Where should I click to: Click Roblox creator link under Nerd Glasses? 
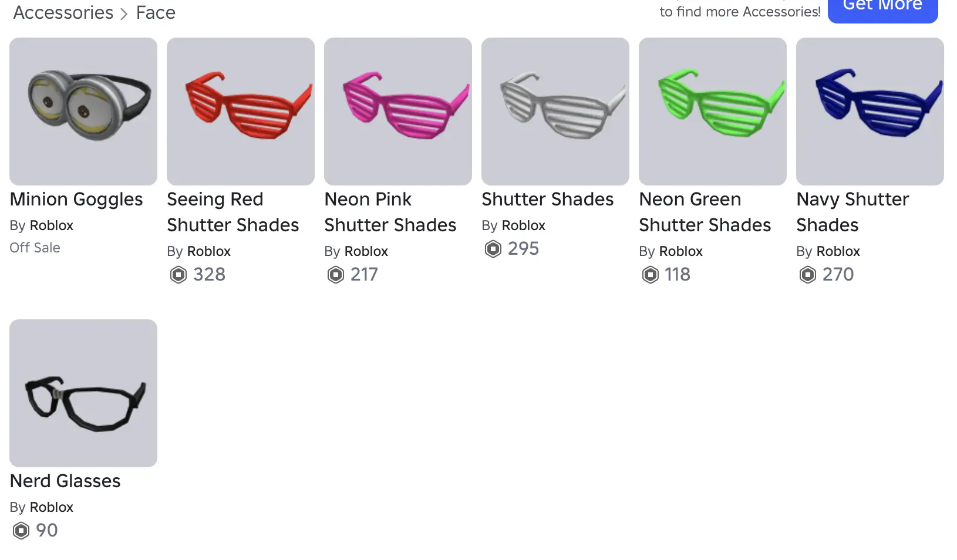pos(52,507)
